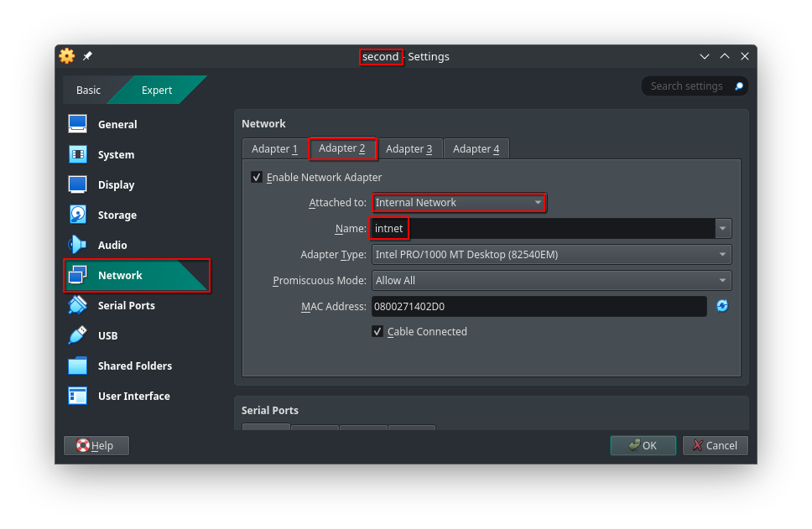Open the Attached to dropdown
This screenshot has width=812, height=529.
tap(458, 203)
